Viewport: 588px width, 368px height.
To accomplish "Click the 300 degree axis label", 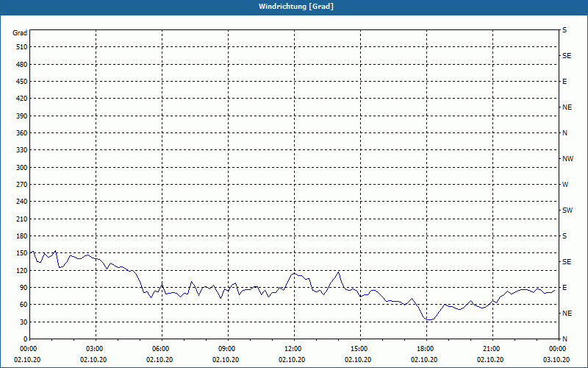I will 22,168.
